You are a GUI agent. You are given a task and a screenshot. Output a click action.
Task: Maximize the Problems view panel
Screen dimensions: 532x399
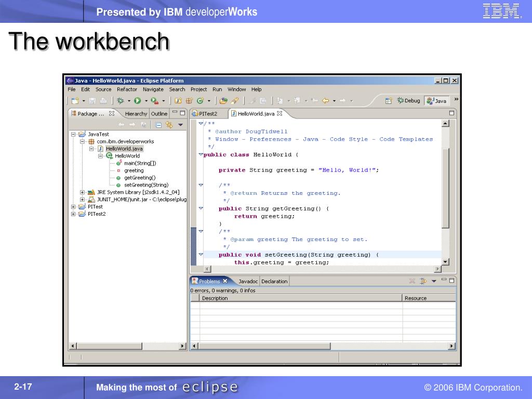tap(451, 281)
